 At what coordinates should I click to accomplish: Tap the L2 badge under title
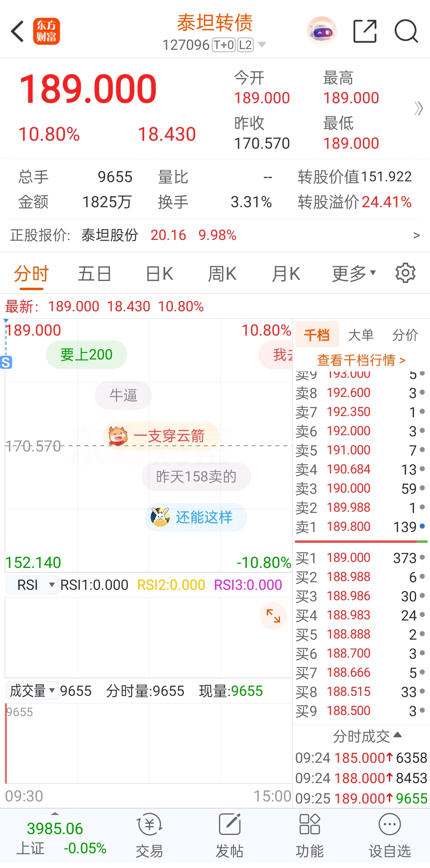[x=245, y=45]
